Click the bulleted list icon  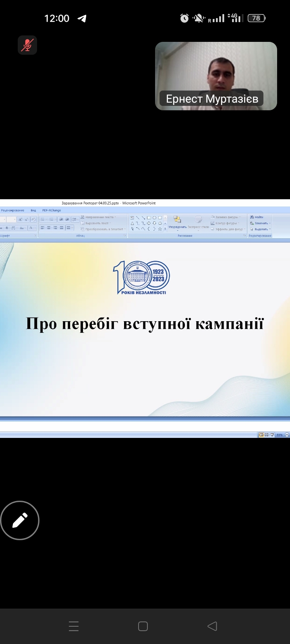(43, 219)
